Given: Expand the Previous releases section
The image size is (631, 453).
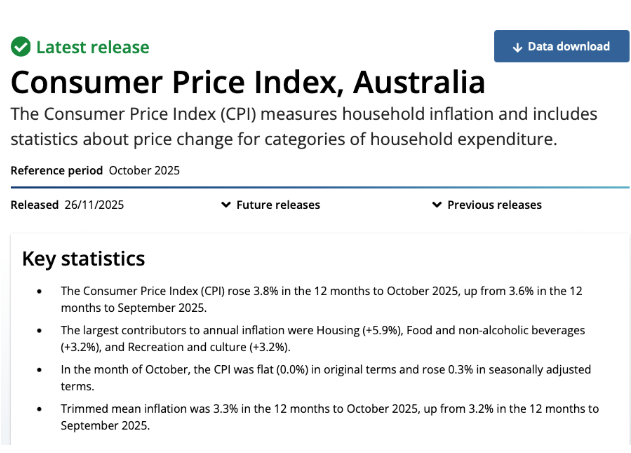Looking at the screenshot, I should click(x=494, y=205).
